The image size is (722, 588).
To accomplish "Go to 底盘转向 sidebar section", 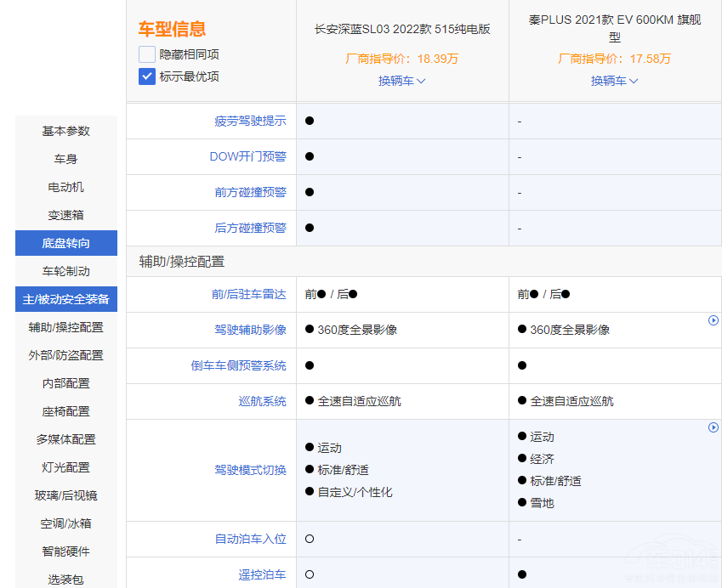I will [x=66, y=243].
